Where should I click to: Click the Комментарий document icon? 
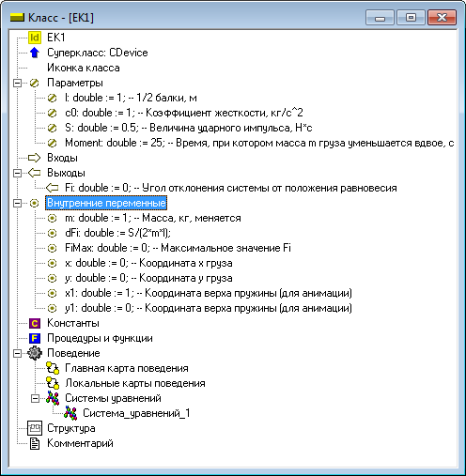[x=35, y=443]
